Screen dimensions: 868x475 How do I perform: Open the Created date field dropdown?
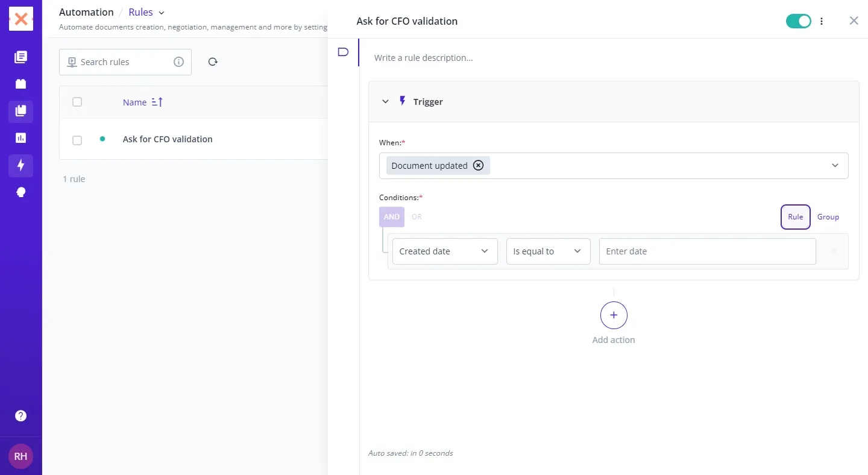tap(444, 251)
